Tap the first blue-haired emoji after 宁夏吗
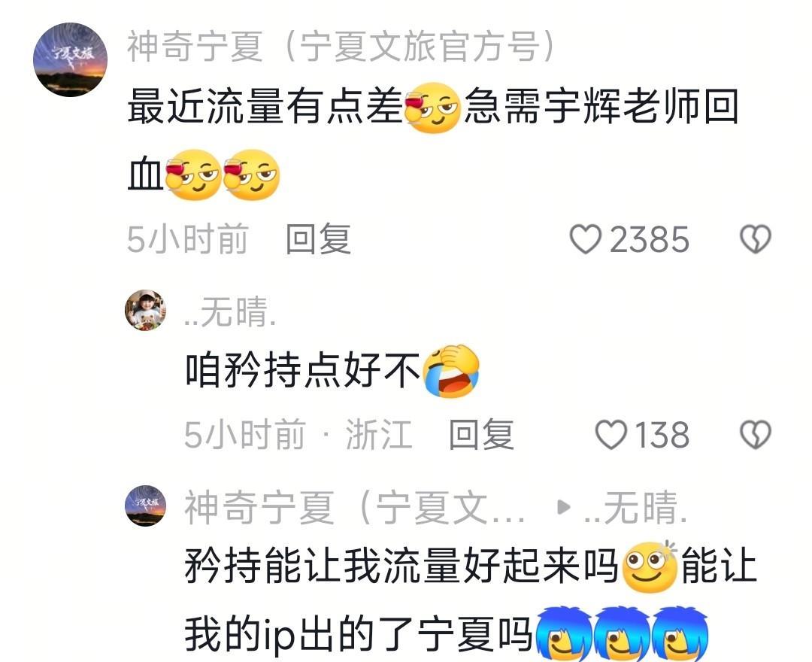 pyautogui.click(x=563, y=634)
